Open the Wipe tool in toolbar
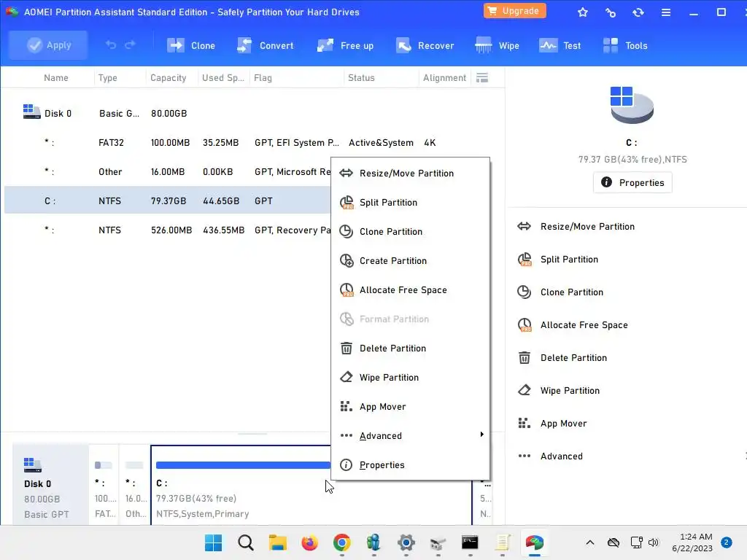Screen dimensions: 747x560 coord(497,46)
